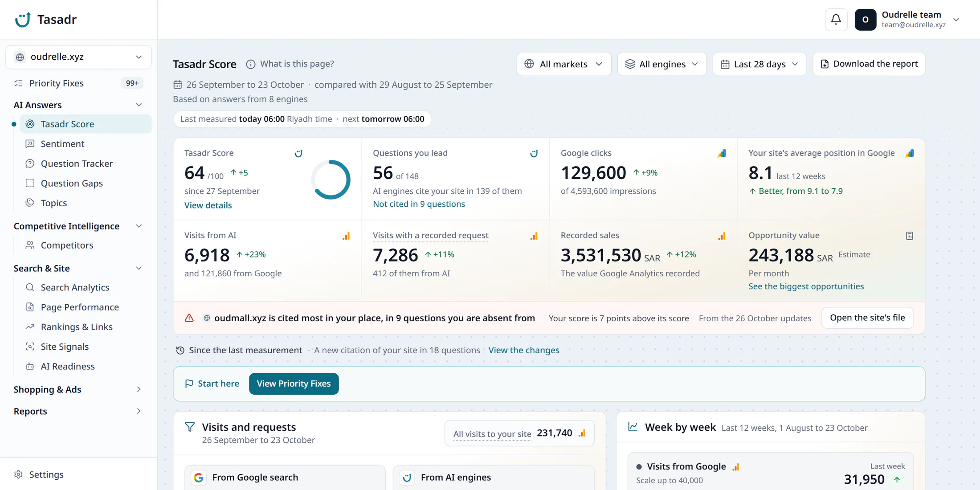The image size is (980, 490).
Task: Click the From AI engines card
Action: click(494, 478)
